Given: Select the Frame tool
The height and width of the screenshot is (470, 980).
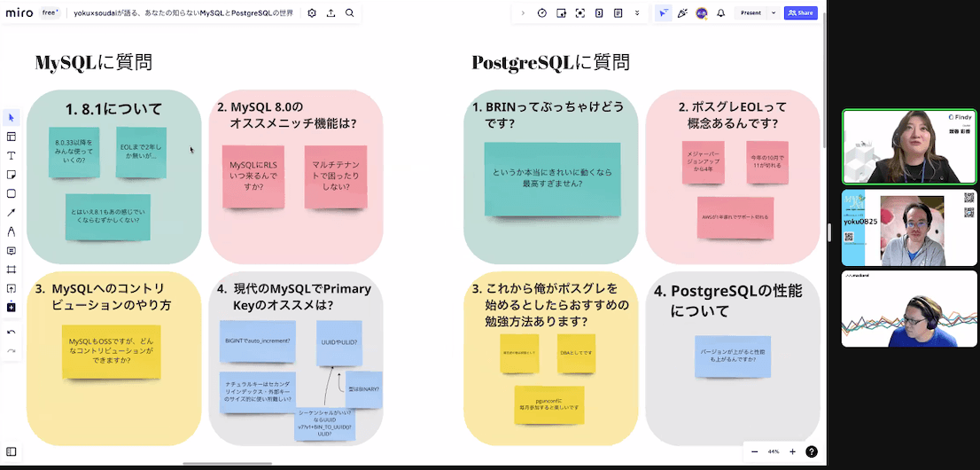Looking at the screenshot, I should pyautogui.click(x=12, y=270).
